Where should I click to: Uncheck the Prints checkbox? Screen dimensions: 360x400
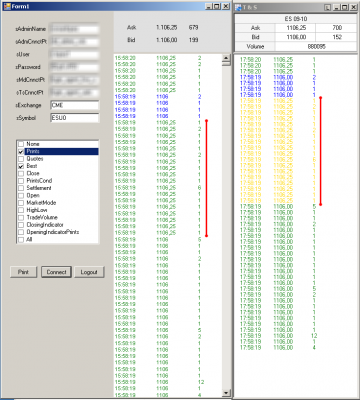(21, 152)
